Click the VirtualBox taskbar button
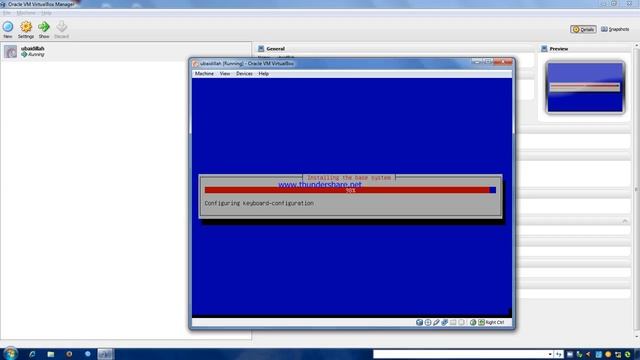 point(106,354)
